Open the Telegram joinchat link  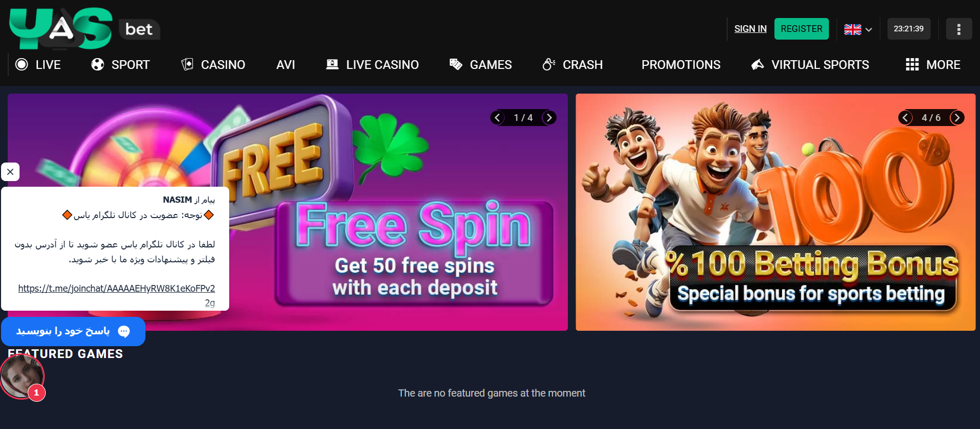click(117, 289)
